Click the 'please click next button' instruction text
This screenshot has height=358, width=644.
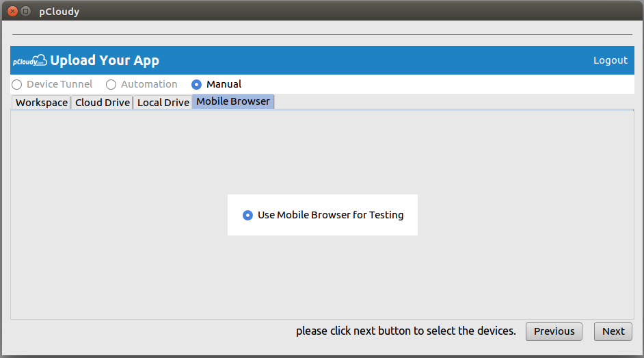(x=406, y=331)
